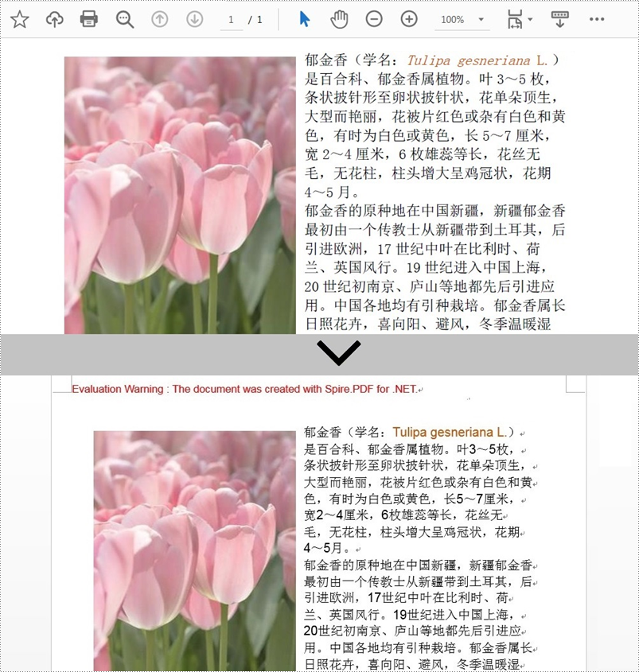Open the more tools ellipsis menu
Image resolution: width=639 pixels, height=672 pixels.
point(597,19)
